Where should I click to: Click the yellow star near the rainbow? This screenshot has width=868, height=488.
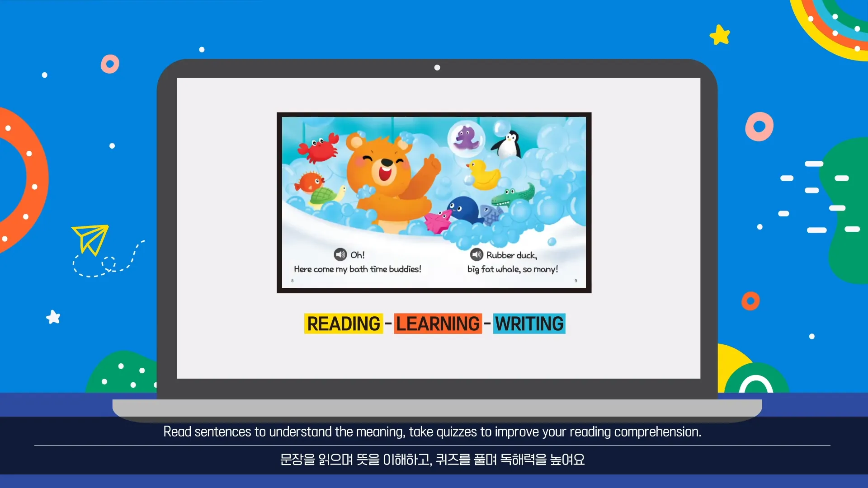(x=720, y=35)
